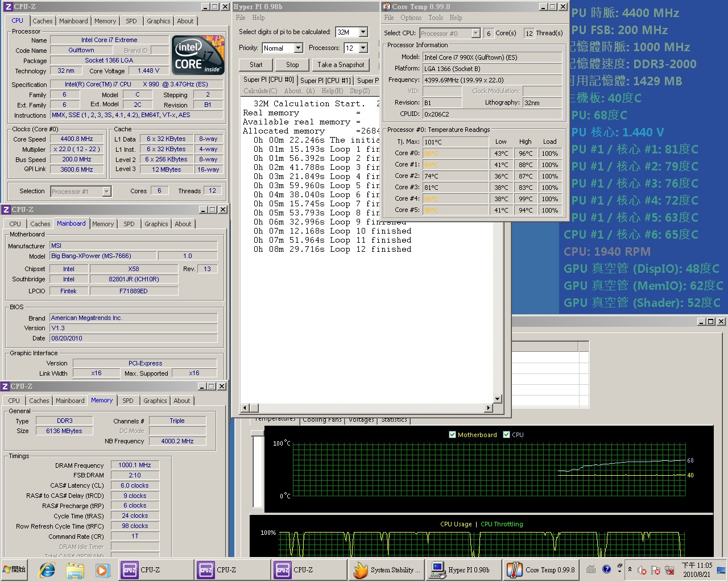Open the Options menu in Core Temp

(411, 18)
